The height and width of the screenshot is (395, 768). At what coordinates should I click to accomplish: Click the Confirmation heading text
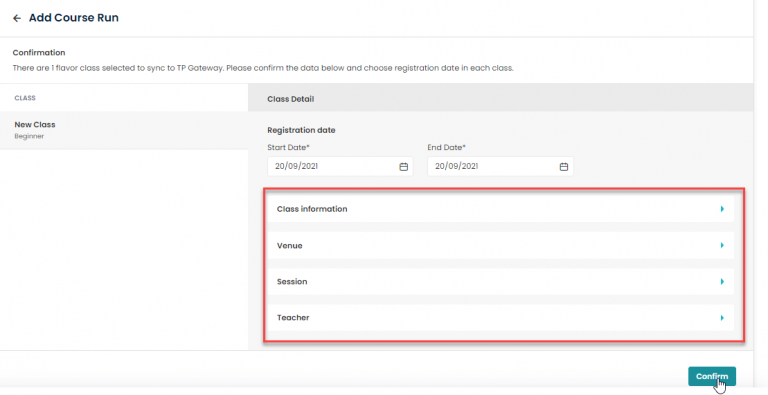click(x=39, y=52)
